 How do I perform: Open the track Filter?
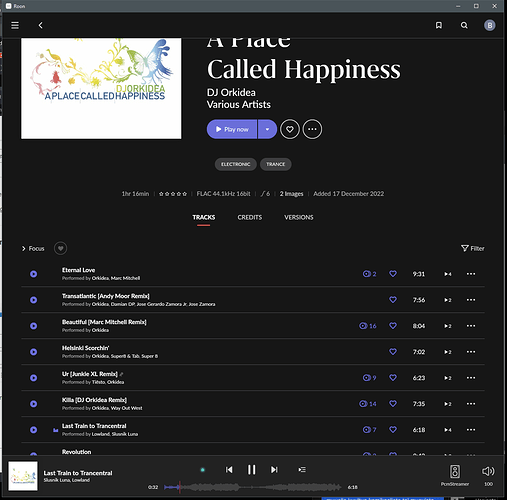pyautogui.click(x=473, y=248)
